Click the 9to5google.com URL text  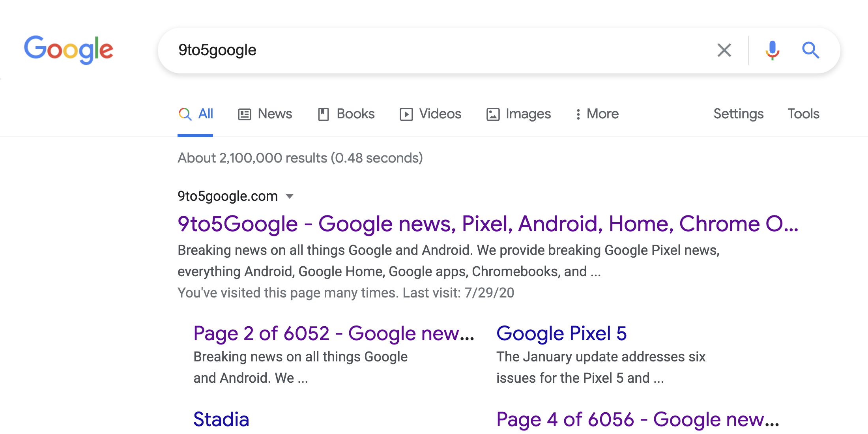[228, 196]
